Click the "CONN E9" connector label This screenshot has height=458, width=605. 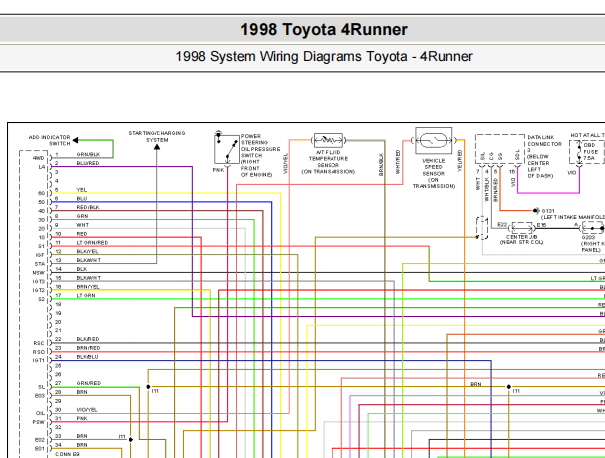pos(67,454)
